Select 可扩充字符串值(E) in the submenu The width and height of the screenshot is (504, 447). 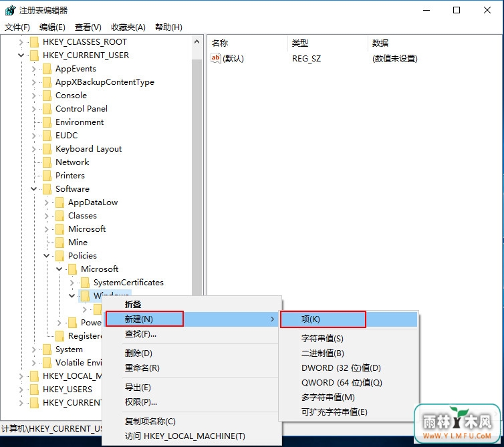pyautogui.click(x=349, y=412)
